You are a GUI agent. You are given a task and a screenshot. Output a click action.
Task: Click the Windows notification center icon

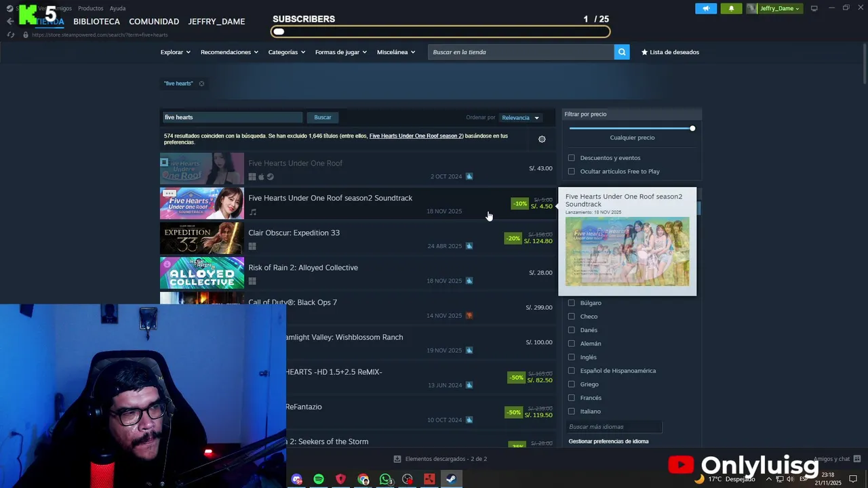point(853,479)
